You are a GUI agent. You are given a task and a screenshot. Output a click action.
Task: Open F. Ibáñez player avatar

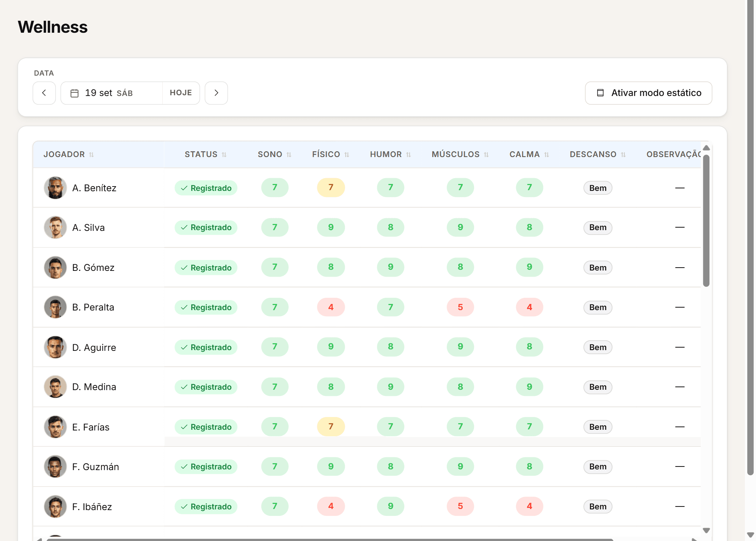(55, 506)
